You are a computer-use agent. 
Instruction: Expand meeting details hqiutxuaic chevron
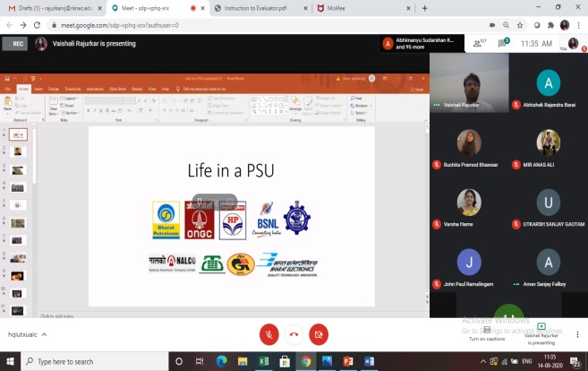pos(44,334)
